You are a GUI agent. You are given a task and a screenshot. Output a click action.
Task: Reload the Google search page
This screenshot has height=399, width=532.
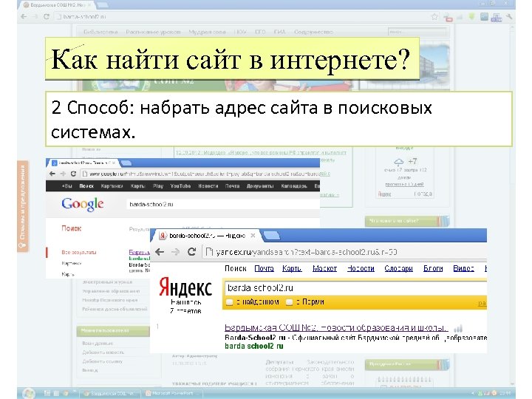(x=73, y=174)
